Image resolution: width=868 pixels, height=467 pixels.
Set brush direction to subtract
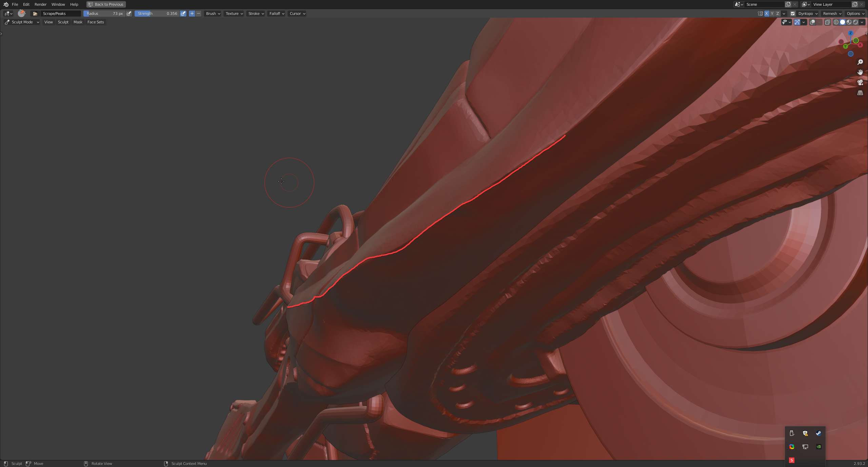point(199,14)
